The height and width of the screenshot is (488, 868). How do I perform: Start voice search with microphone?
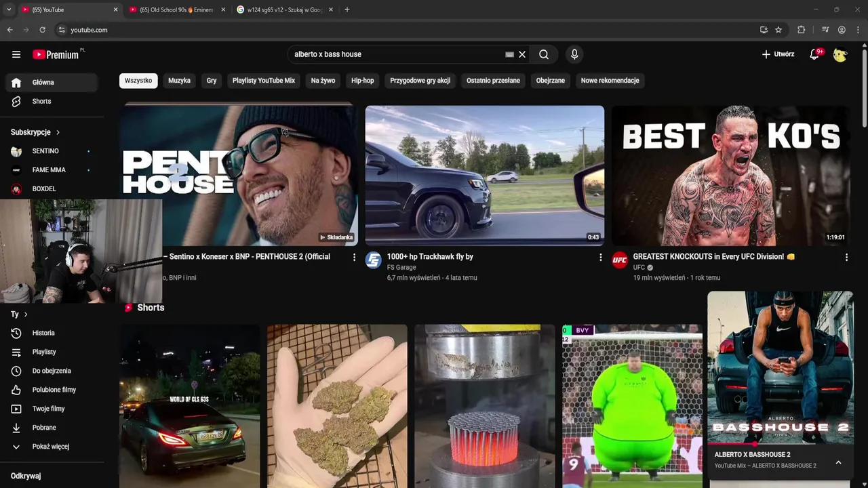574,54
